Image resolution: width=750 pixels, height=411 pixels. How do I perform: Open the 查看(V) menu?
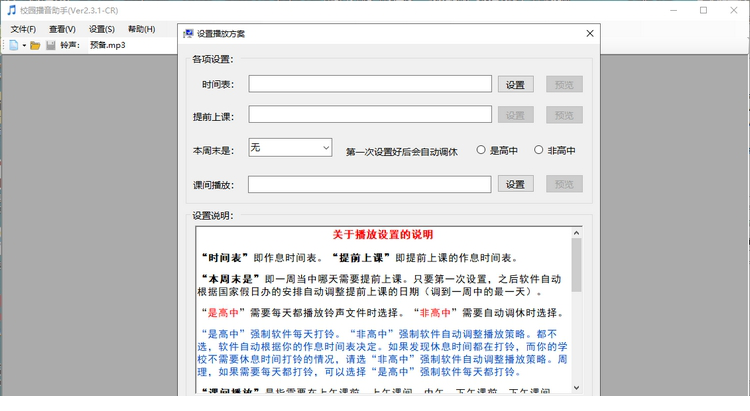click(x=62, y=29)
